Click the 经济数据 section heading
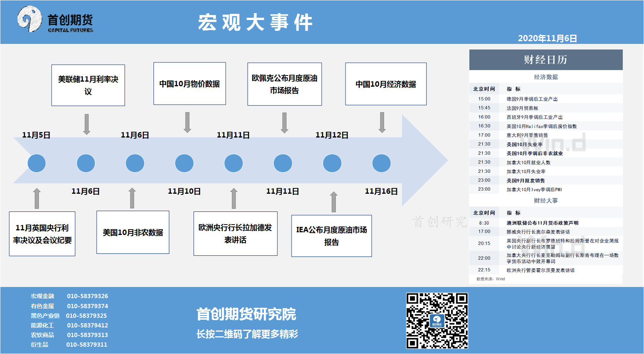The width and height of the screenshot is (644, 354). pos(546,77)
